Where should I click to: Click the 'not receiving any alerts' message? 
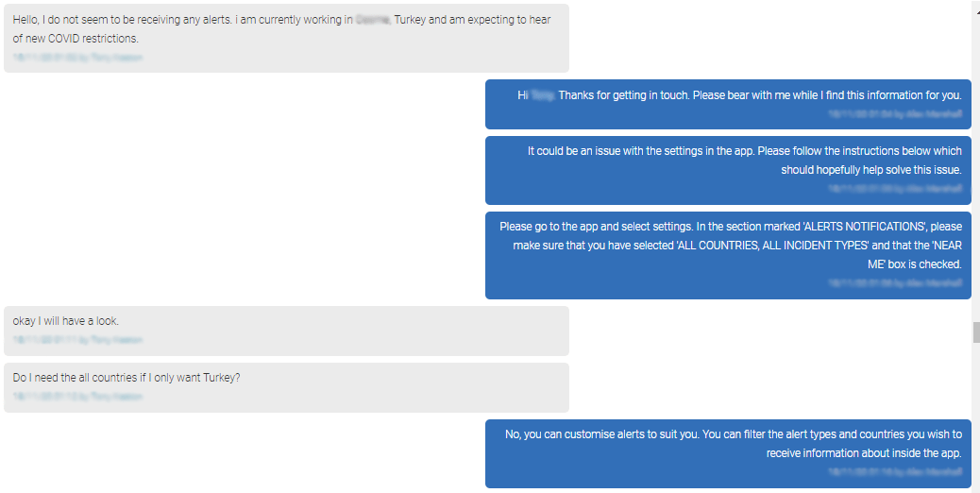[x=283, y=29]
